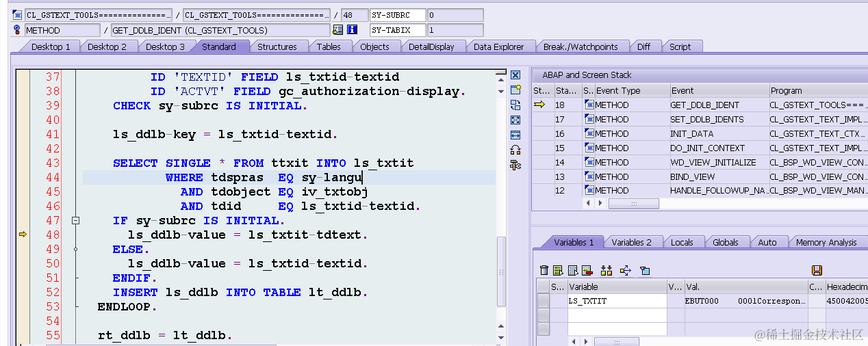The width and height of the screenshot is (868, 346).
Task: Click the yellow blue arrow transfer icon
Action: pos(625,271)
